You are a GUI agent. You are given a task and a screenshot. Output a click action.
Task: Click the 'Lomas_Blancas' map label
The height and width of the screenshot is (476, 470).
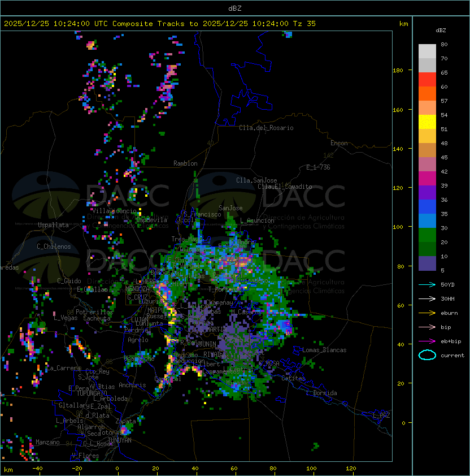click(x=324, y=350)
